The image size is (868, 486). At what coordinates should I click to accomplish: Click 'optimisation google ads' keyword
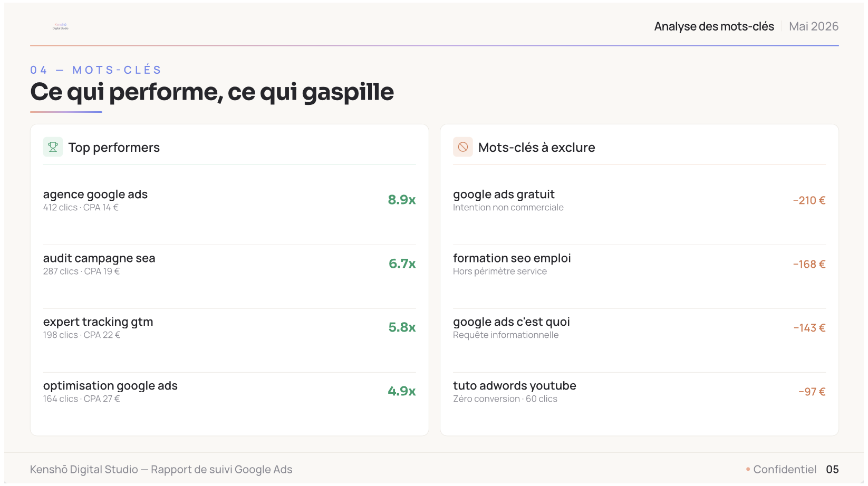(x=110, y=386)
